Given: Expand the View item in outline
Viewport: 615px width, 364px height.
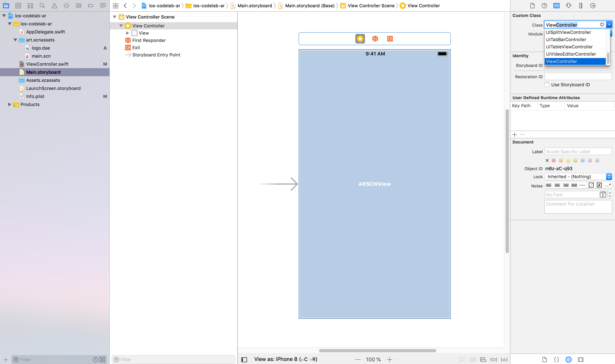Looking at the screenshot, I should point(128,33).
